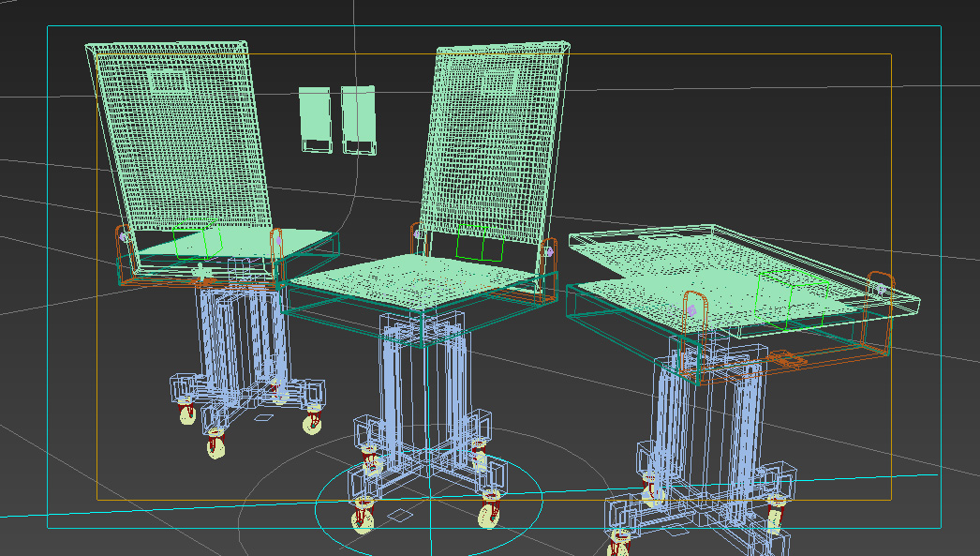Select the flat tabletop of the right unit
Screen dimensions: 980x556
pyautogui.click(x=744, y=280)
